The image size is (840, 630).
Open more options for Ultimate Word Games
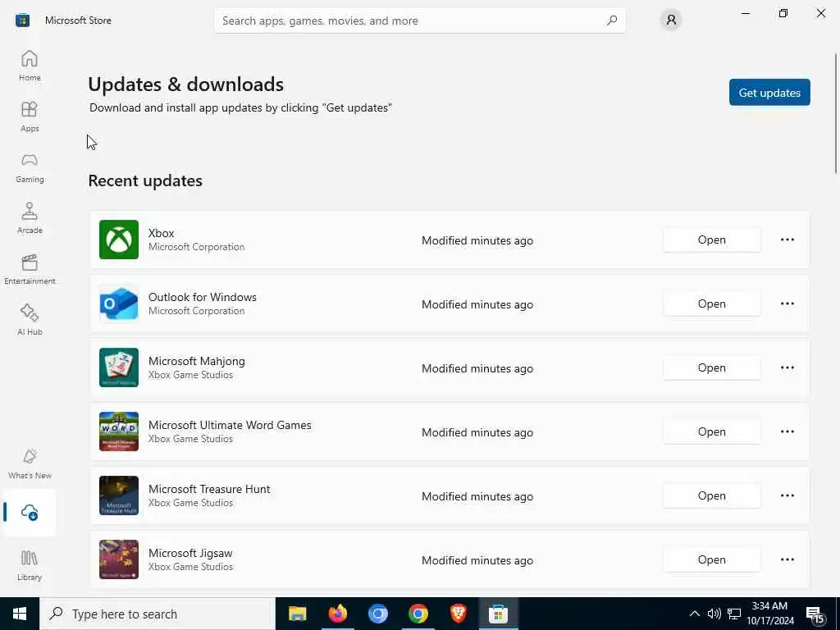pyautogui.click(x=787, y=431)
